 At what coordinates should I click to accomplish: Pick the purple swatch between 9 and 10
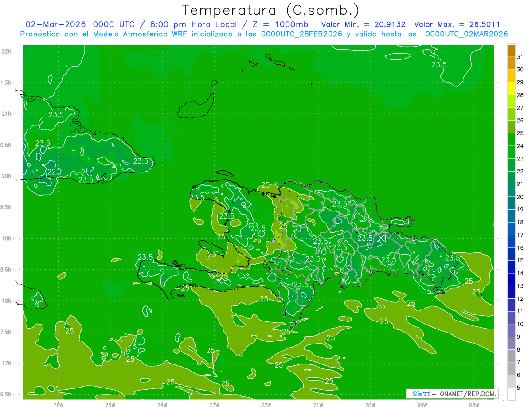511,330
